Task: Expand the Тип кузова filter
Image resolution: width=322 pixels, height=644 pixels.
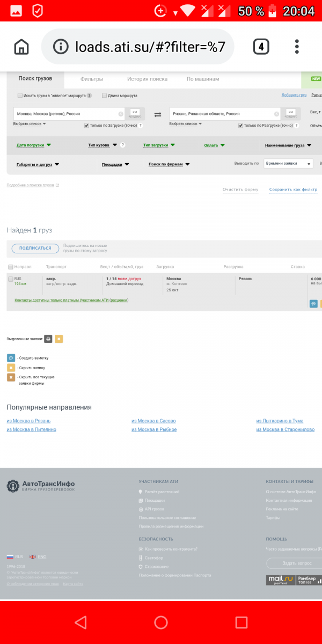Action: coord(101,145)
